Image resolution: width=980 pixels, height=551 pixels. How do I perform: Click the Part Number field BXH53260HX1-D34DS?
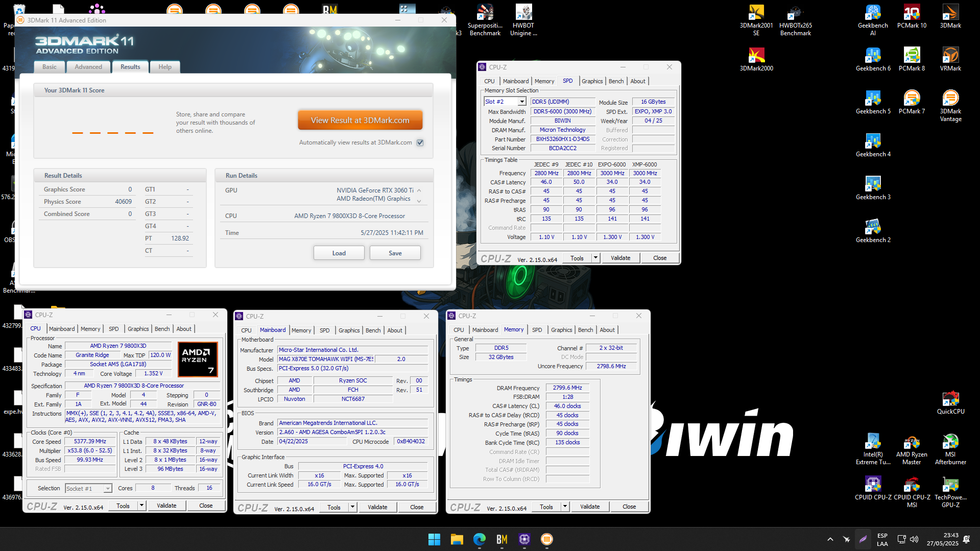563,139
